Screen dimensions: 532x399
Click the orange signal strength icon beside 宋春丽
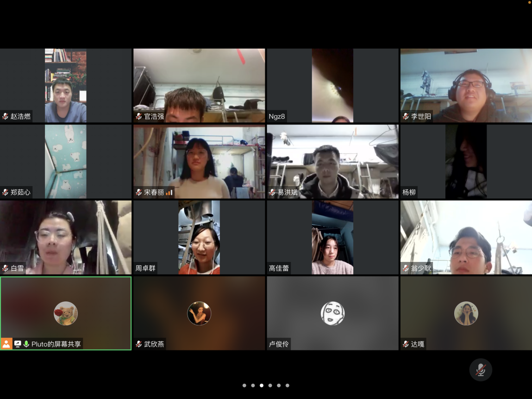169,192
